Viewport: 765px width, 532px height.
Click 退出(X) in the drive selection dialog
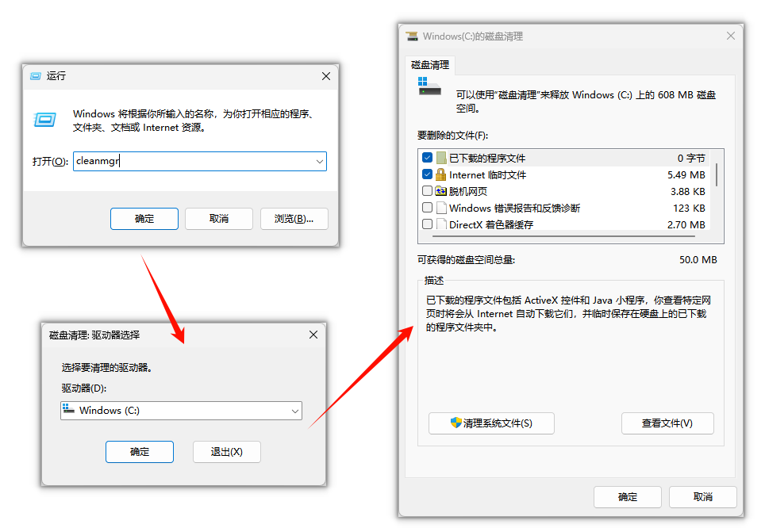pos(228,451)
